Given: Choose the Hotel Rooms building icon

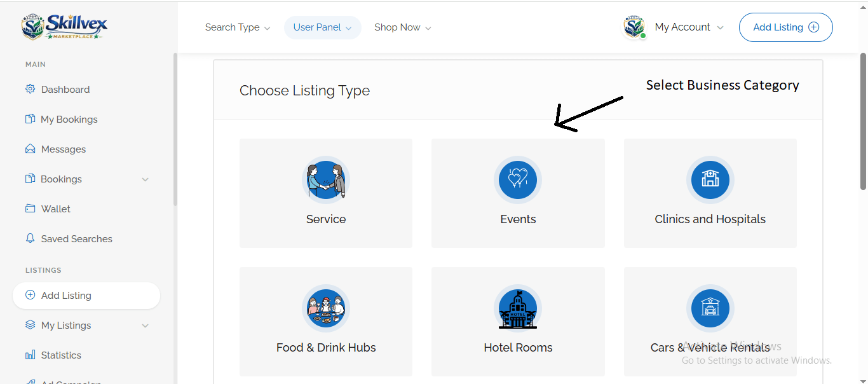Looking at the screenshot, I should point(518,308).
